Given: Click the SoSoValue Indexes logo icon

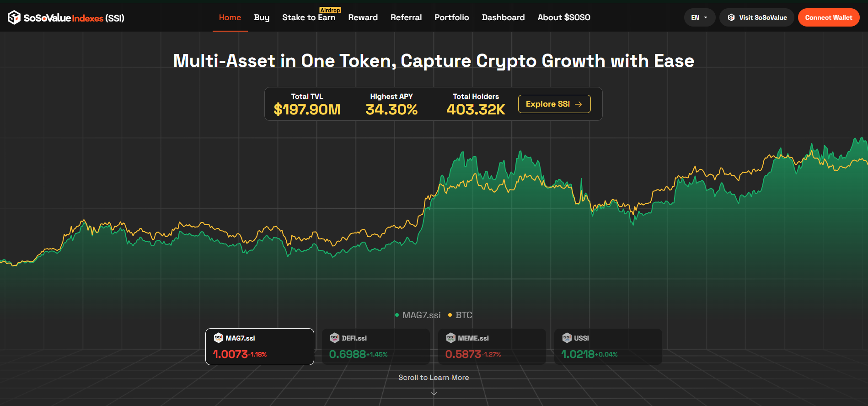Looking at the screenshot, I should (14, 17).
